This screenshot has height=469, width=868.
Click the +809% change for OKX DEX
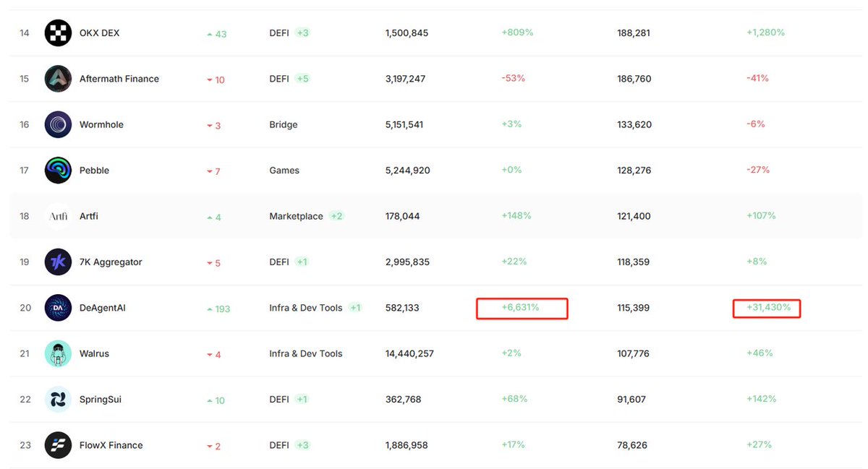pyautogui.click(x=517, y=33)
